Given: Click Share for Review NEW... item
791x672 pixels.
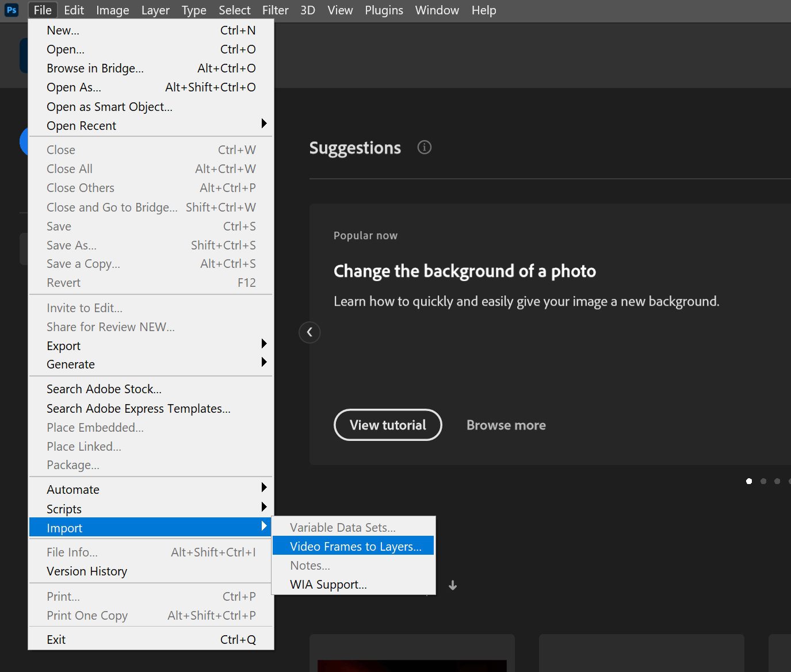Looking at the screenshot, I should (x=151, y=327).
